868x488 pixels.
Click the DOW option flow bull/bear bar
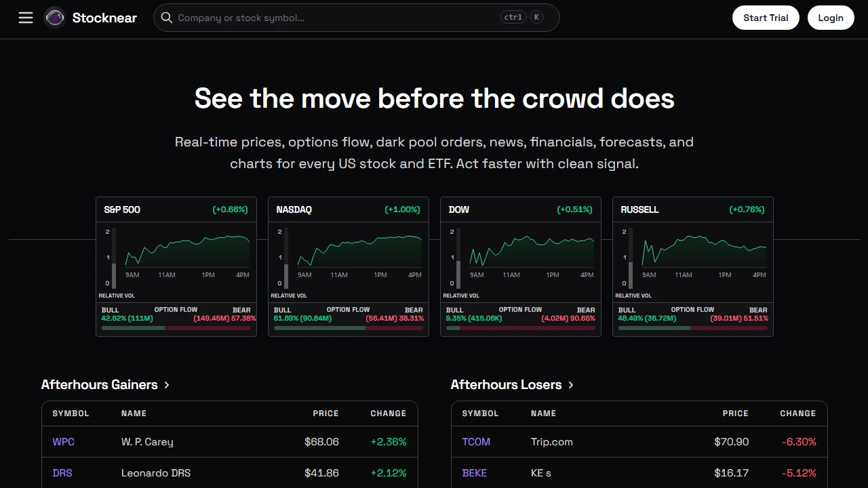pyautogui.click(x=521, y=328)
